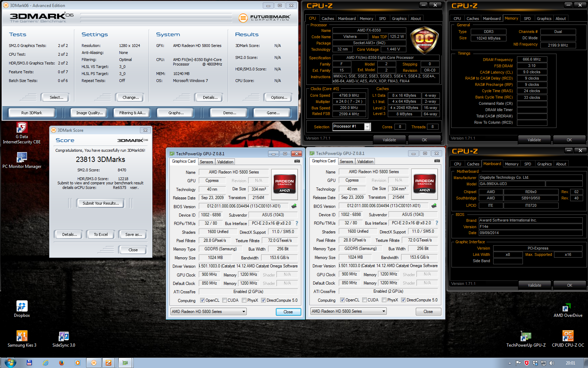Screen dimensions: 588x368
Task: Open SideSync 3.0 desktop shortcut
Action: 64,339
